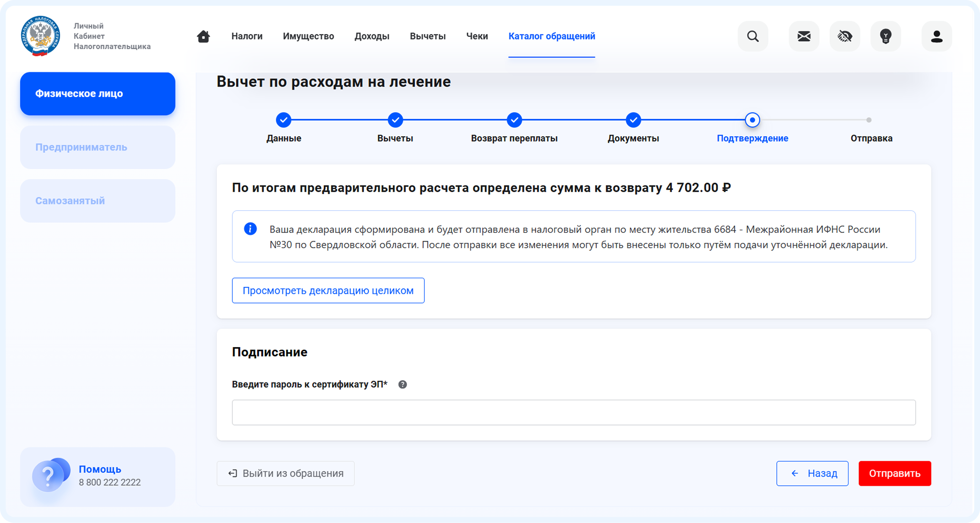Screen dimensions: 980x523
Task: Toggle the crossed-eye visibility mode icon
Action: click(845, 36)
